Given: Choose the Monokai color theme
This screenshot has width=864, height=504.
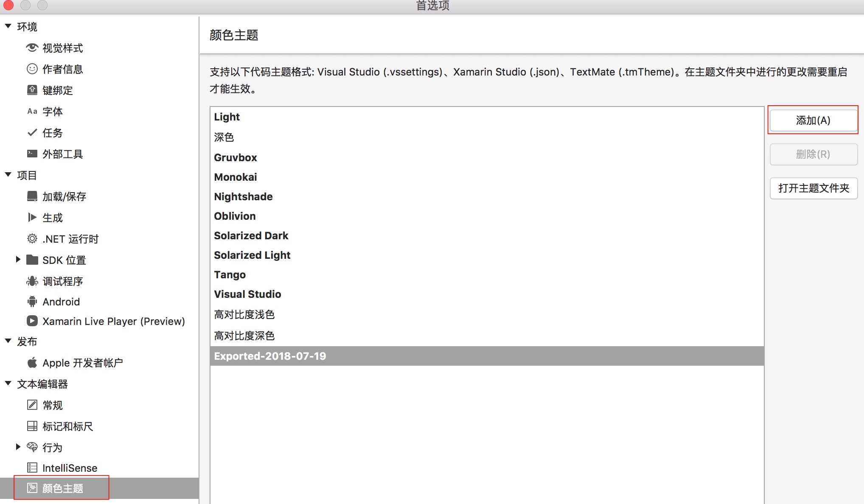Looking at the screenshot, I should click(x=236, y=177).
